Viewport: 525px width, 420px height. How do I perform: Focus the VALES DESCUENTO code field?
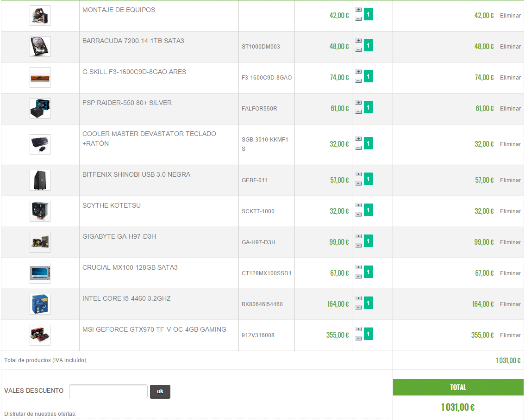pos(108,391)
